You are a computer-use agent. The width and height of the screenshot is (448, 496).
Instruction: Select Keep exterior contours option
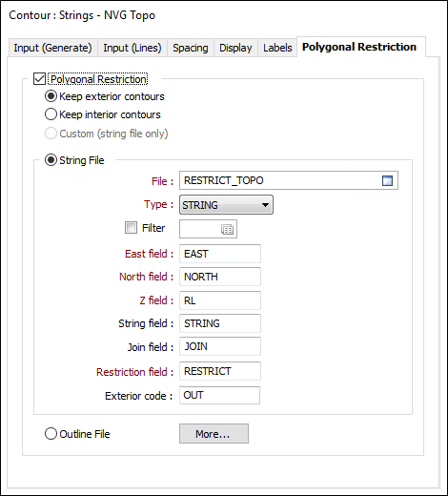(51, 96)
